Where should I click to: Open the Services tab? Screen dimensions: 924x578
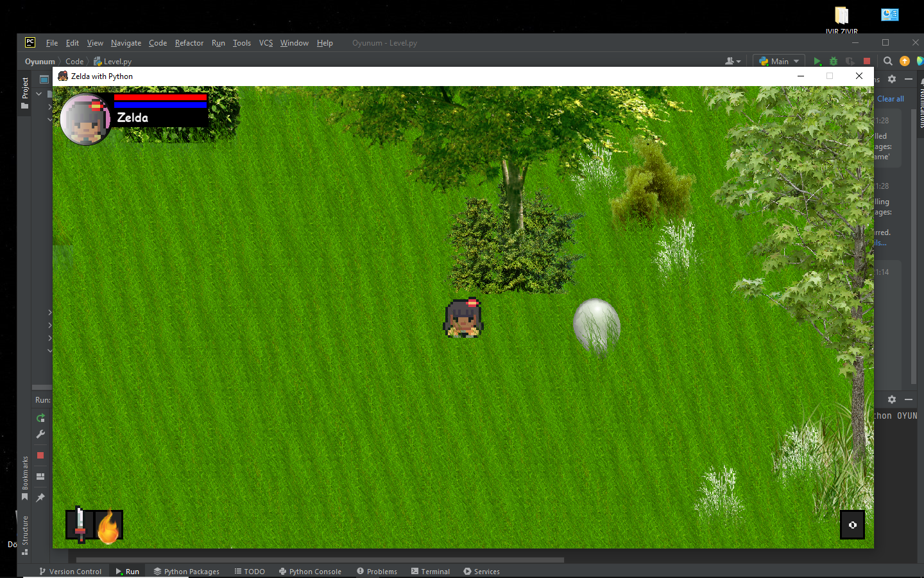click(482, 572)
